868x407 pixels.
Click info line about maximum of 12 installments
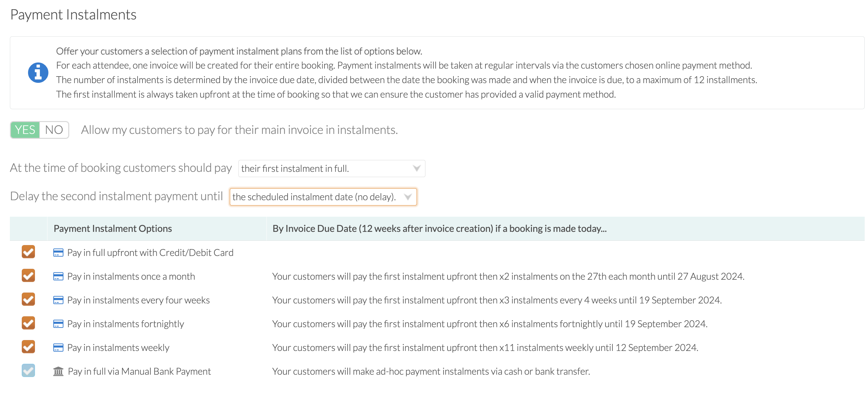406,80
